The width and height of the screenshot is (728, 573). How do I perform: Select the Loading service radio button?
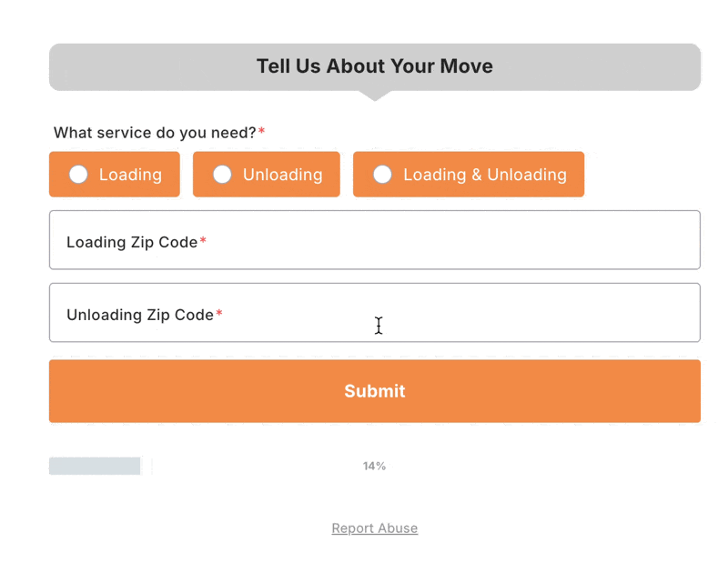[x=115, y=174]
